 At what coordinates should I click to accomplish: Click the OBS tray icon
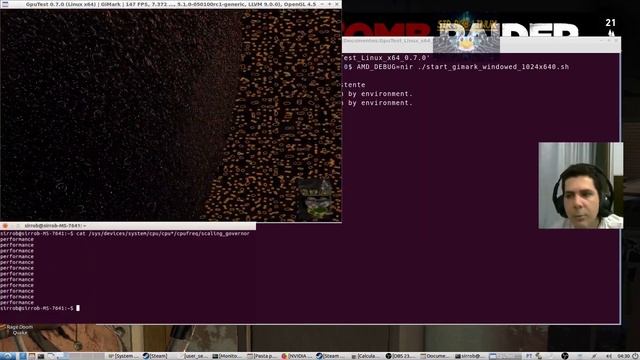[x=564, y=356]
